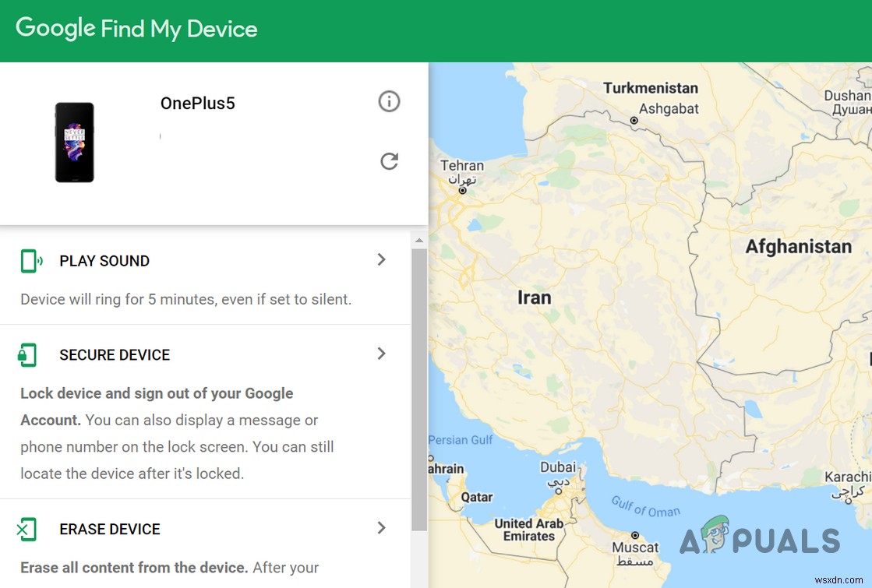Click Tehran on the map
Image resolution: width=872 pixels, height=588 pixels.
coord(461,166)
